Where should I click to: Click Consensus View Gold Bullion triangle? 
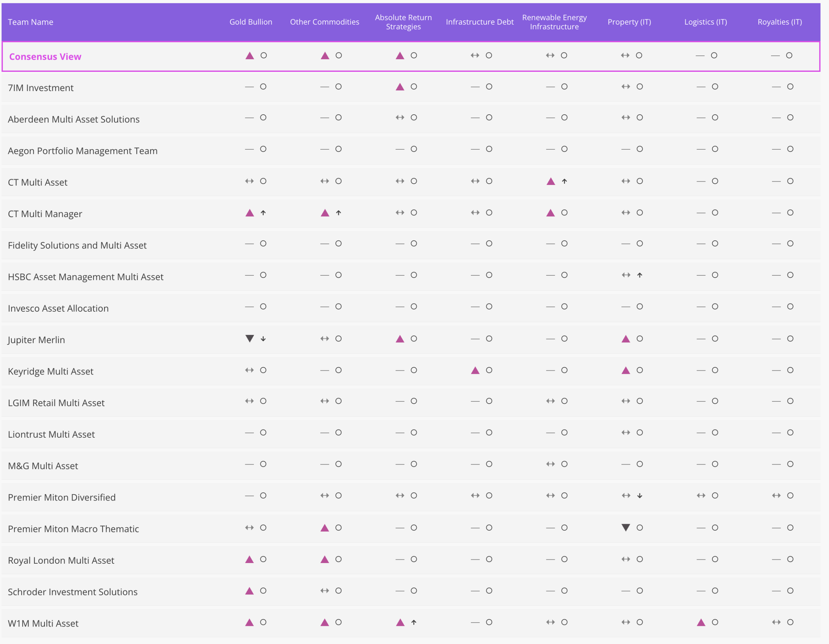(249, 55)
